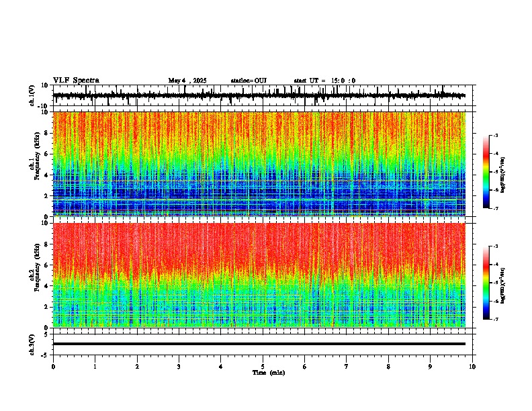
Task: Click the ch.2 spectrogram color scale bar
Action: (486, 283)
